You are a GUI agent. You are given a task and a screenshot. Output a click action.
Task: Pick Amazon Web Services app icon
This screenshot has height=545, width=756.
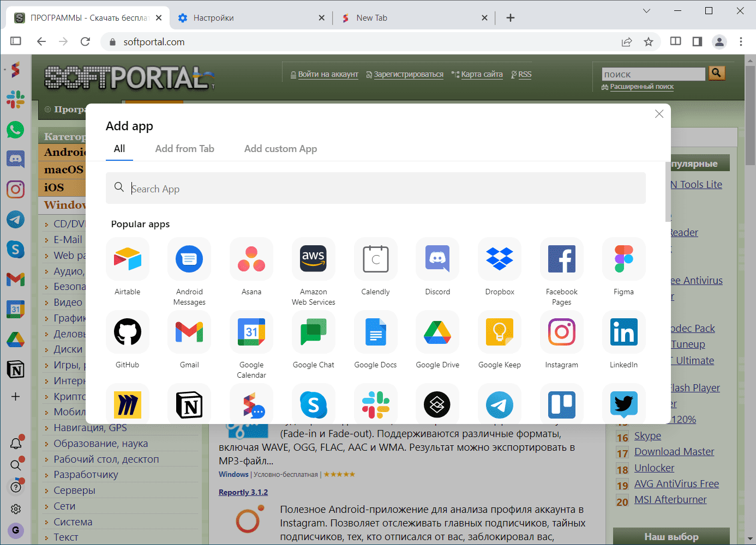click(314, 259)
